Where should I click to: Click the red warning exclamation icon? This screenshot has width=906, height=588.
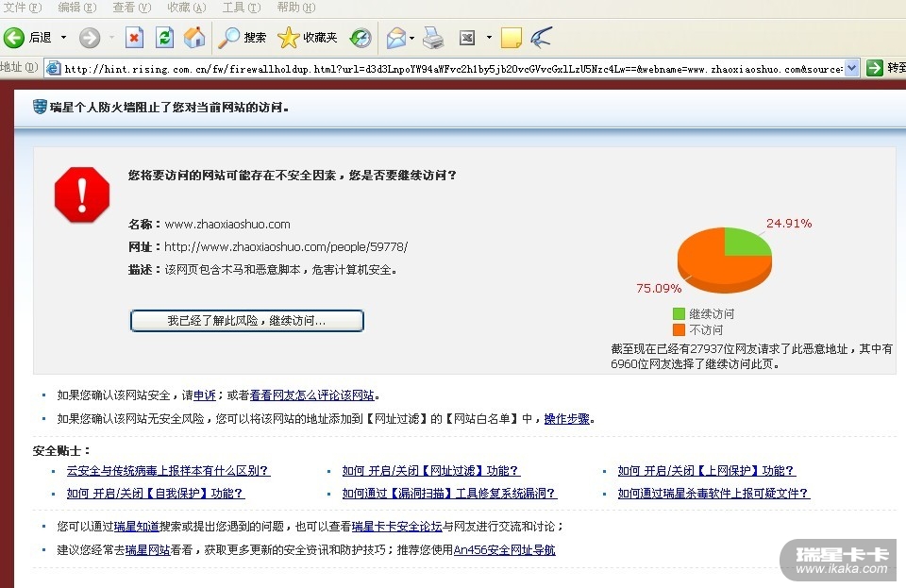point(82,194)
